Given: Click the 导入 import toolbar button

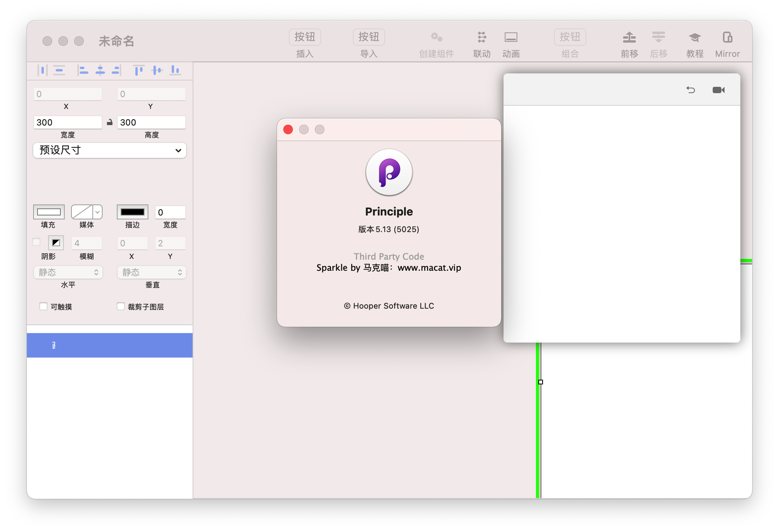Looking at the screenshot, I should [x=369, y=37].
